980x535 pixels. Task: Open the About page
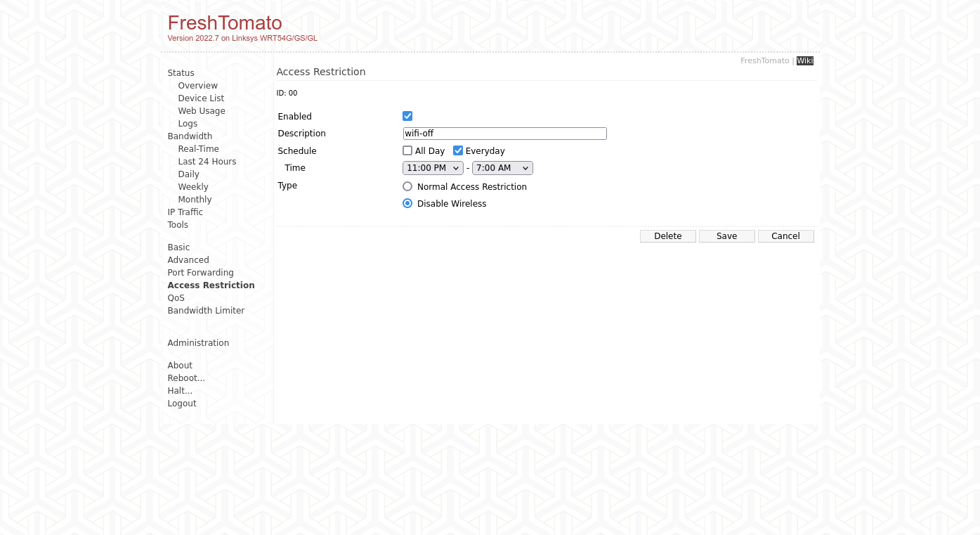coord(180,366)
